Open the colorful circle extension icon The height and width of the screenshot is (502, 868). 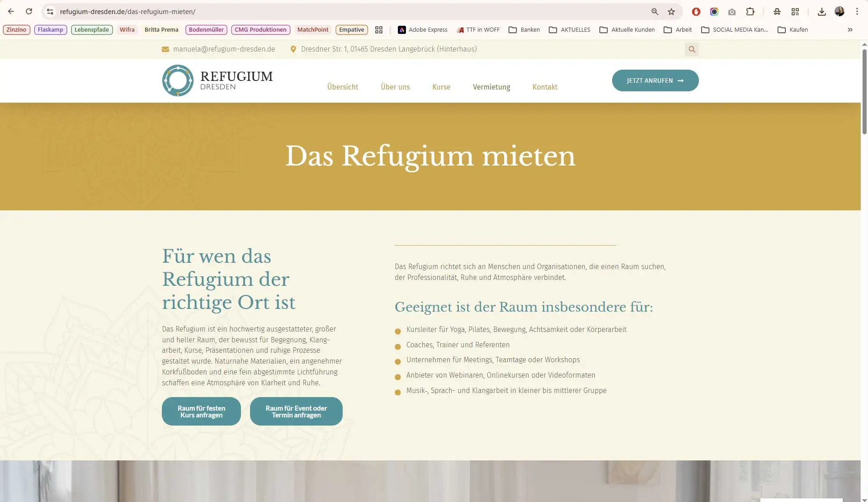(x=714, y=12)
